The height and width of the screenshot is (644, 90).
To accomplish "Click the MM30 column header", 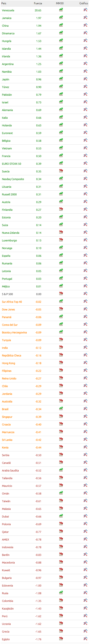I will pos(60,4).
